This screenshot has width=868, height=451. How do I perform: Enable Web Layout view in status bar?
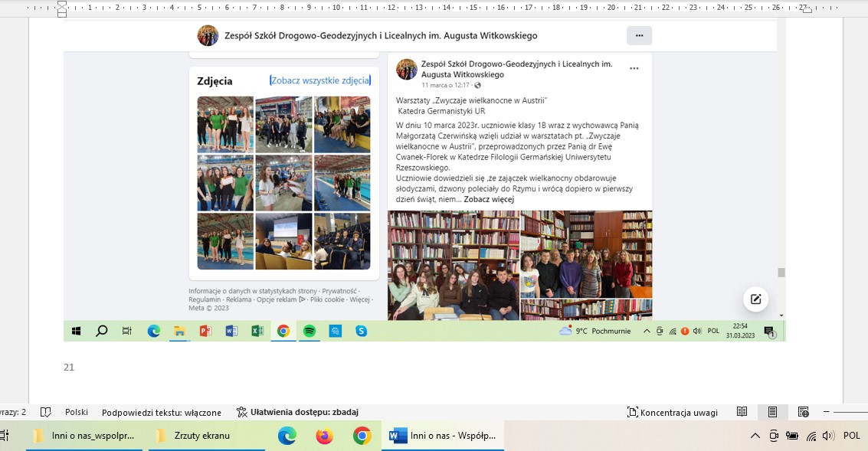[x=803, y=412]
